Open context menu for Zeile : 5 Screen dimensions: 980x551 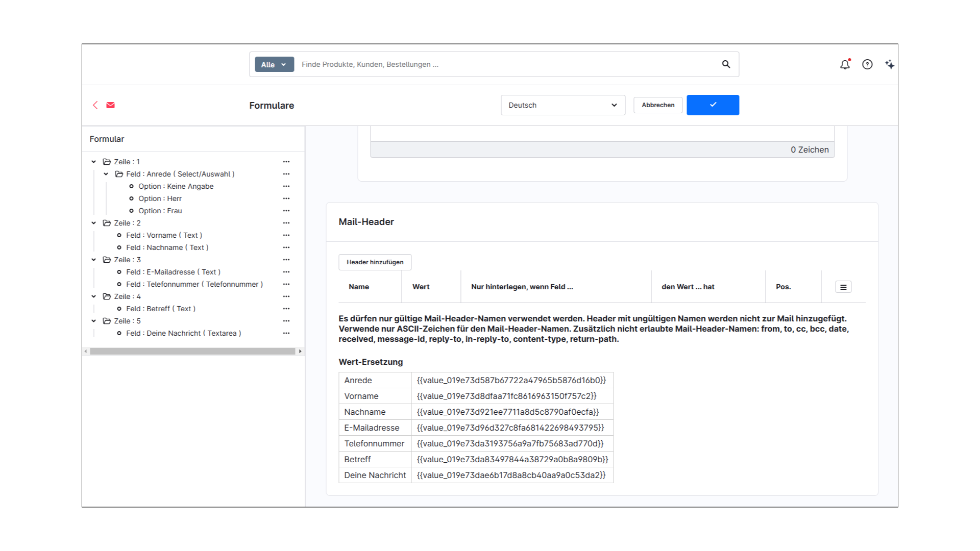pos(286,321)
